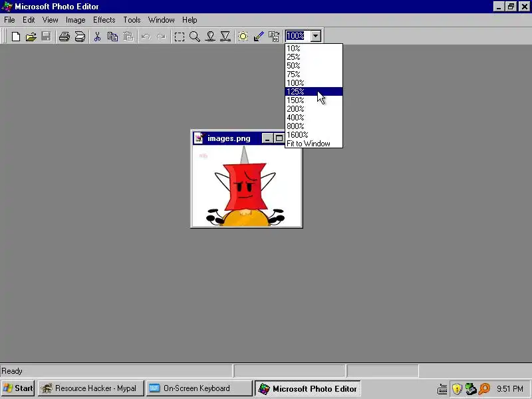The width and height of the screenshot is (532, 399).
Task: Select 75% zoom from list
Action: point(313,74)
